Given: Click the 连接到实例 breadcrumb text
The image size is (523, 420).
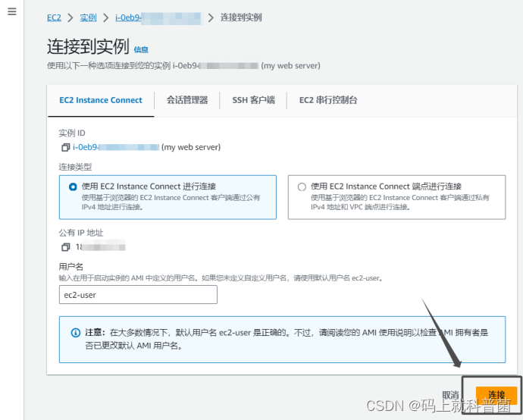Looking at the screenshot, I should pyautogui.click(x=241, y=17).
